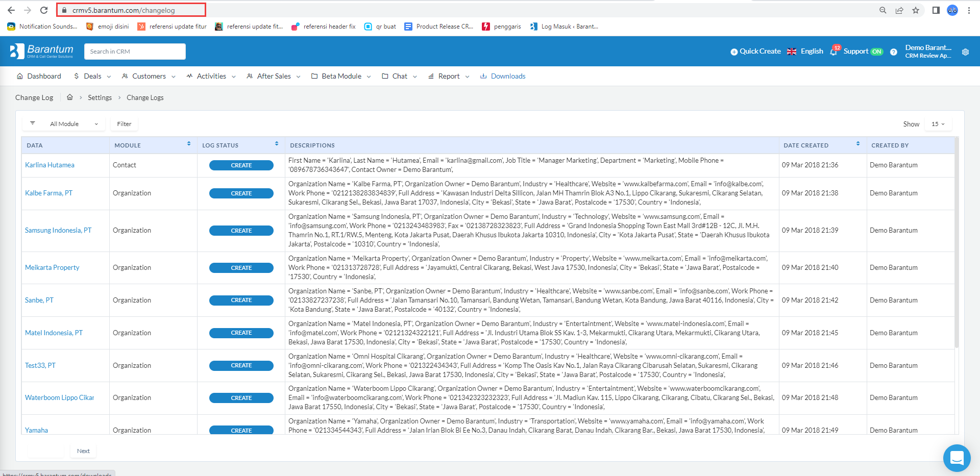Click the browser address bar URL
The image size is (980, 476).
coord(124,10)
